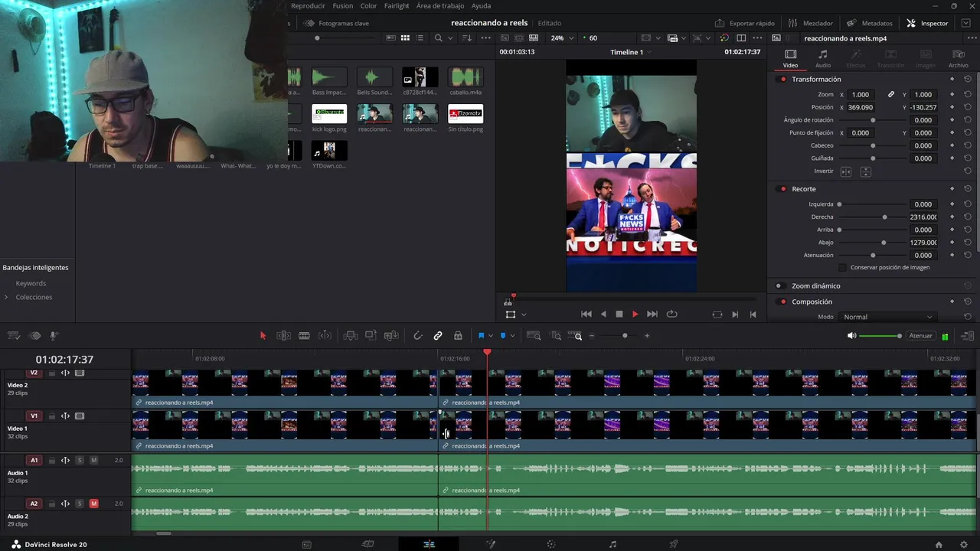Disable the Transformación section toggle
This screenshot has width=980, height=551.
(782, 80)
